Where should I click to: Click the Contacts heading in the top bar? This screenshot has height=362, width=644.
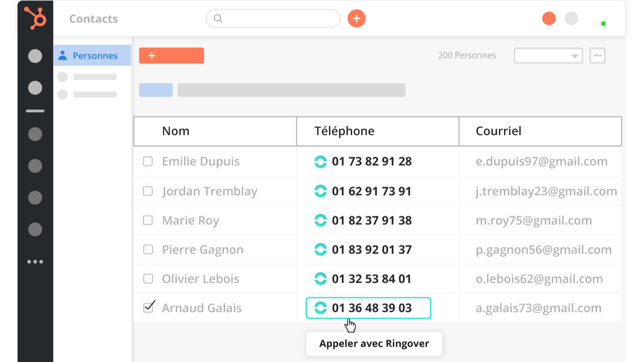click(93, 19)
